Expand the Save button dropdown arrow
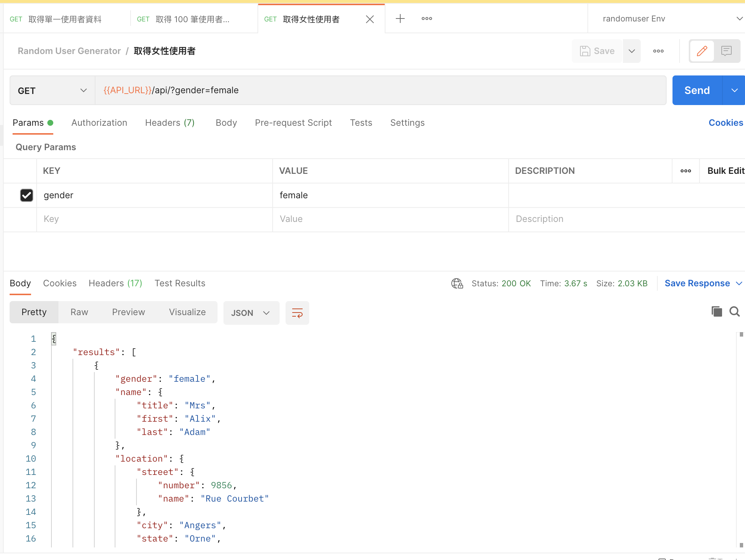The width and height of the screenshot is (745, 560). click(x=631, y=51)
